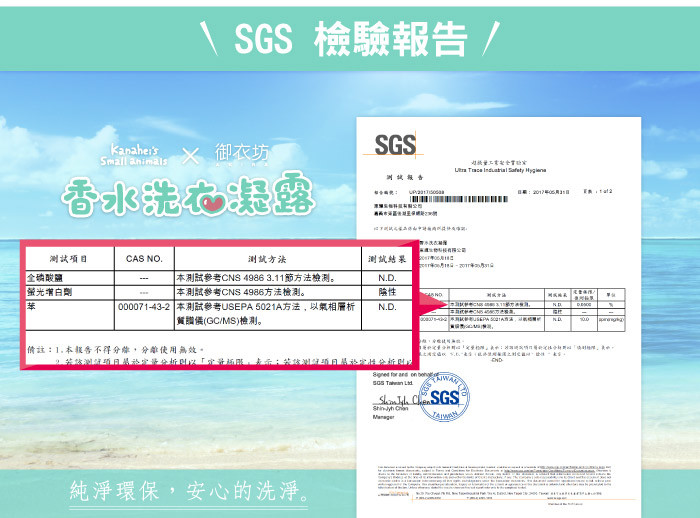This screenshot has height=518, width=700.
Task: Select the CAS NO. column header
Action: pyautogui.click(x=145, y=260)
